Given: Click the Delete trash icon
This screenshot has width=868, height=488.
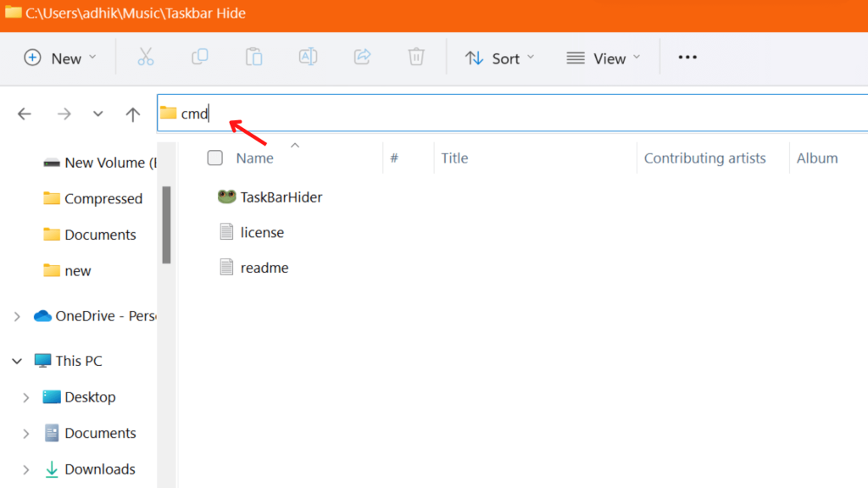Looking at the screenshot, I should 416,57.
